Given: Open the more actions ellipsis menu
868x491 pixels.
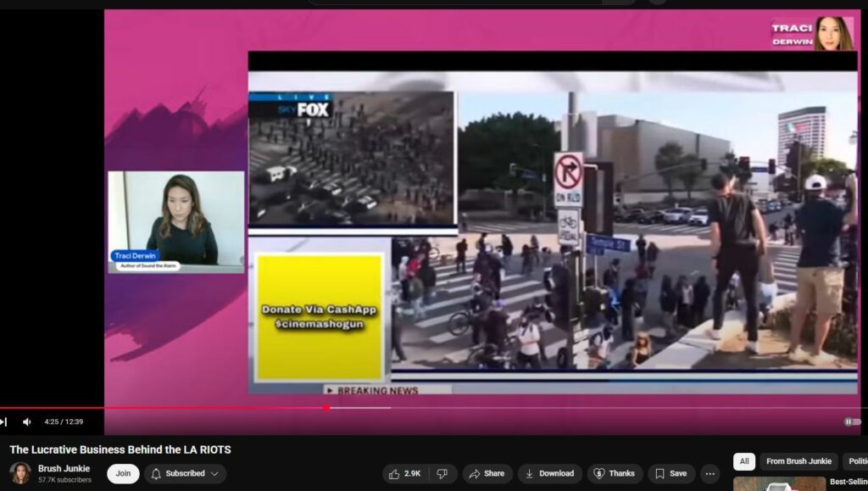Looking at the screenshot, I should pyautogui.click(x=710, y=473).
